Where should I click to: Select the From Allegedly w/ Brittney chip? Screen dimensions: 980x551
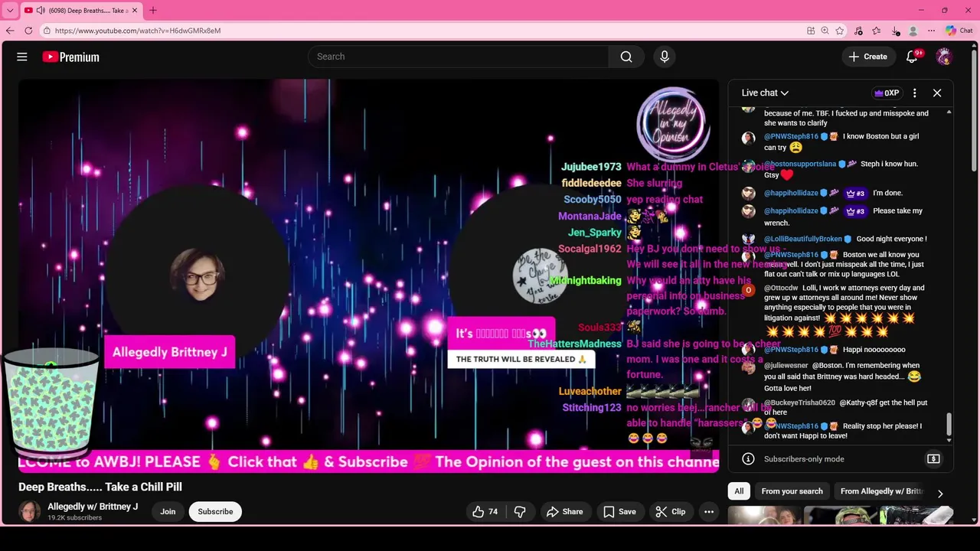coord(882,491)
